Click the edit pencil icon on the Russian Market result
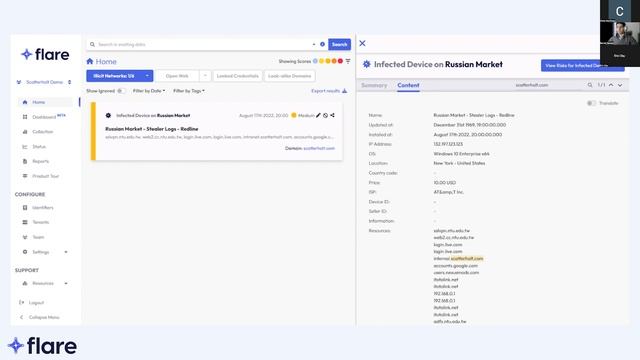This screenshot has width=640, height=360. pyautogui.click(x=318, y=116)
